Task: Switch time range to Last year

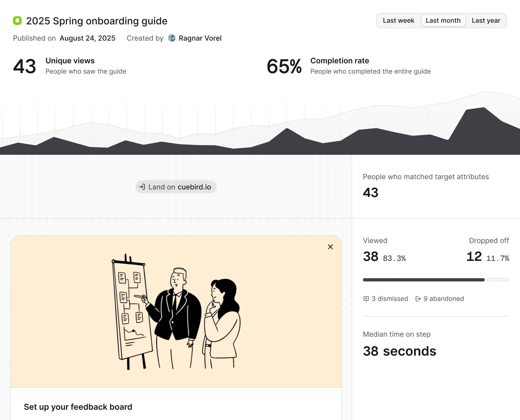Action: [486, 21]
